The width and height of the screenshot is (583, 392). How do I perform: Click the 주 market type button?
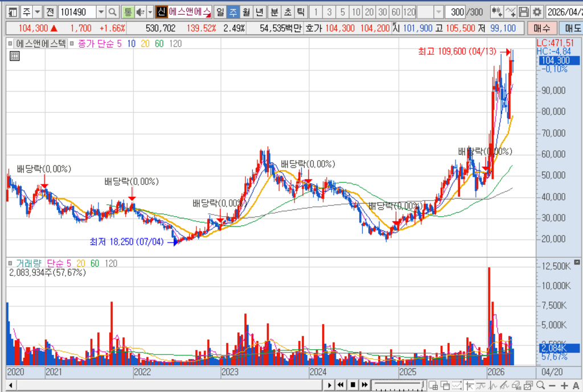[26, 13]
